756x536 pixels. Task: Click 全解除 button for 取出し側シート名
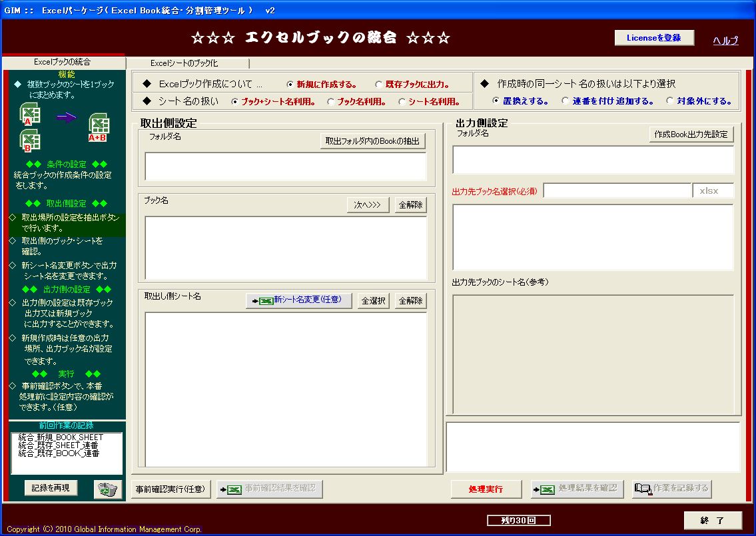click(411, 301)
